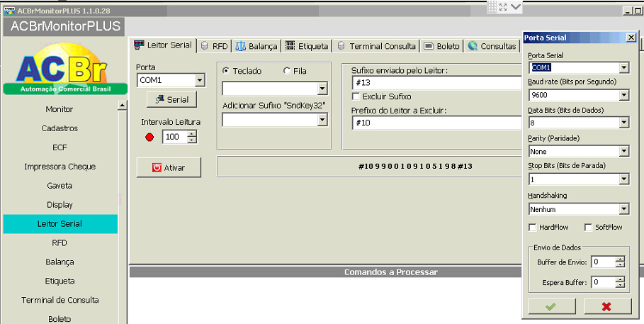The image size is (644, 324).
Task: Click the Serial button
Action: pyautogui.click(x=171, y=99)
